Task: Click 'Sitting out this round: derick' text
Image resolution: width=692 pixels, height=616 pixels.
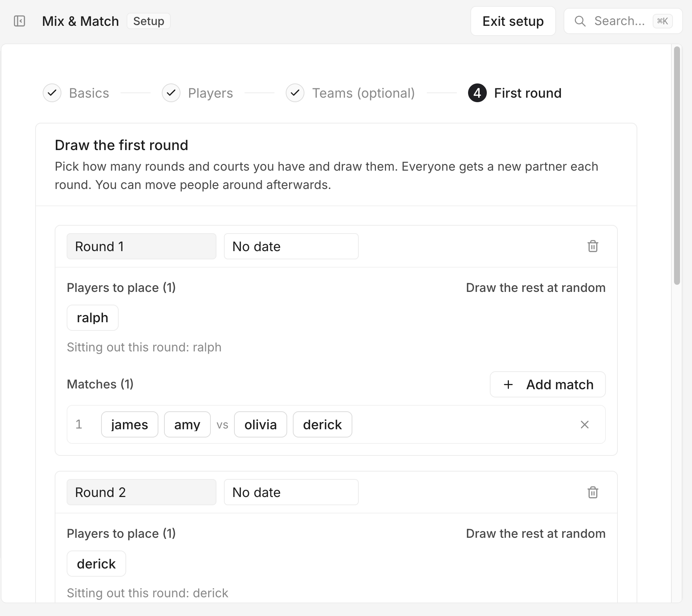Action: [148, 593]
